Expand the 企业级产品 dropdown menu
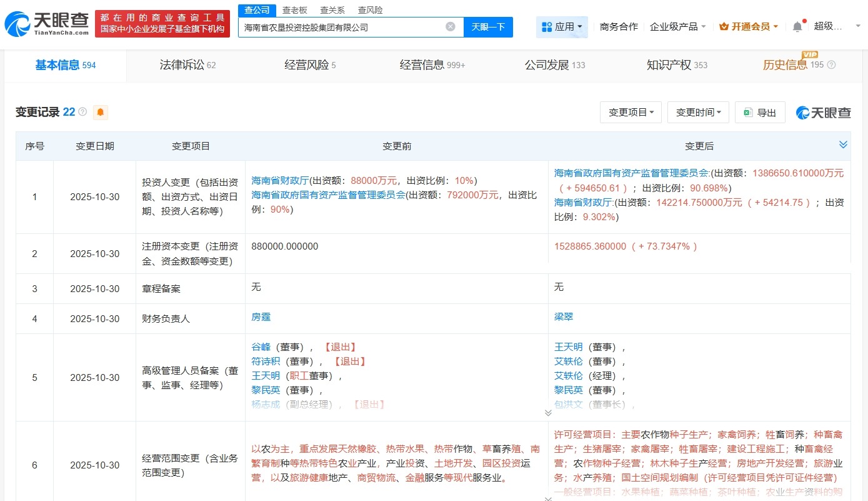The height and width of the screenshot is (501, 868). point(677,26)
